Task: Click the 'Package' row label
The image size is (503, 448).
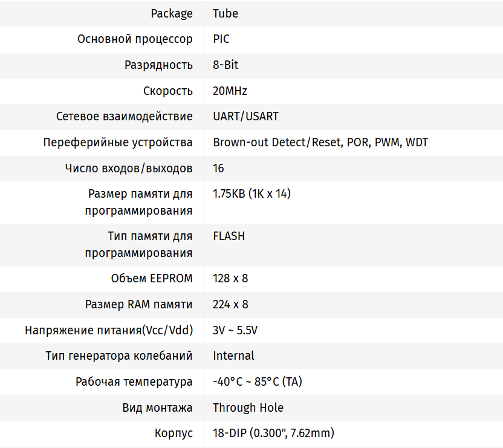Action: (172, 13)
